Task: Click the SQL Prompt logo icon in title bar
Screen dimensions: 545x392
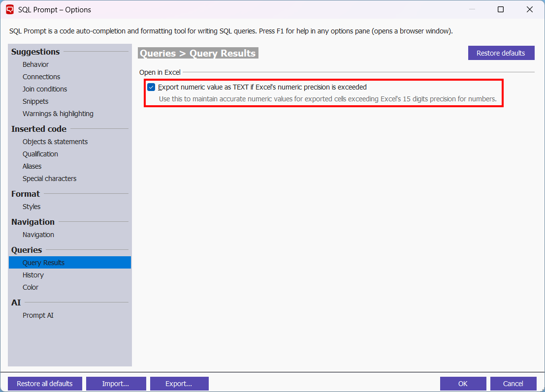Action: coord(10,9)
